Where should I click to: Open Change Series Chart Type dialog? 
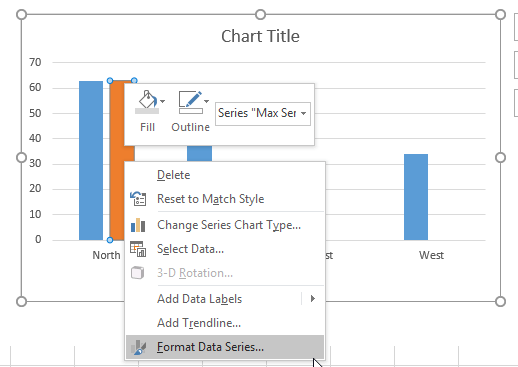(225, 225)
